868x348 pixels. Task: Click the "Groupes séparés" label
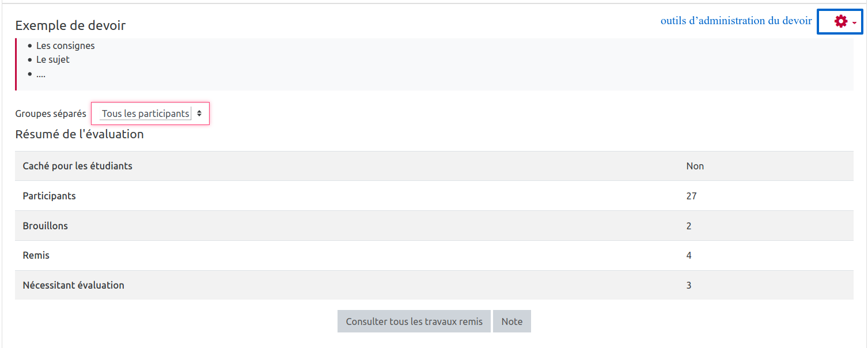(51, 114)
